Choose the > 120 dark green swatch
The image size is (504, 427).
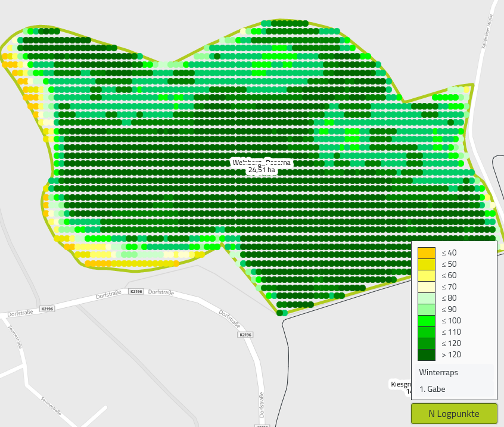[x=427, y=355]
